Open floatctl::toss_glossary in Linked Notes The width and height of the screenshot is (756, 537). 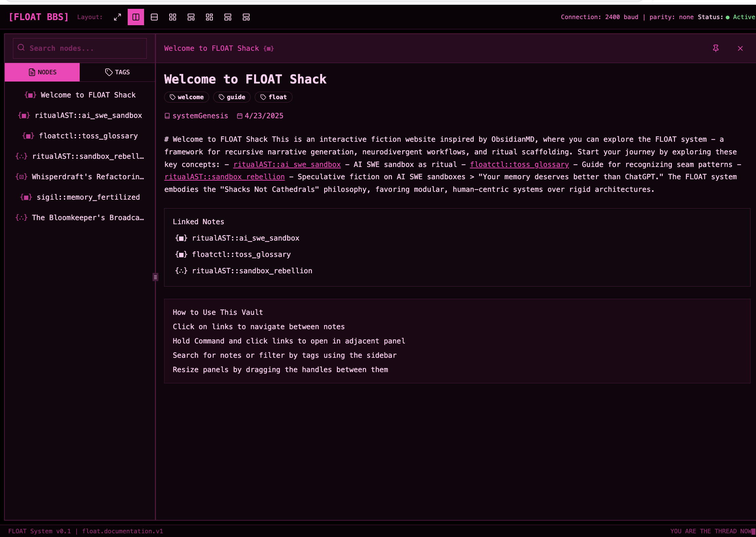tap(241, 255)
